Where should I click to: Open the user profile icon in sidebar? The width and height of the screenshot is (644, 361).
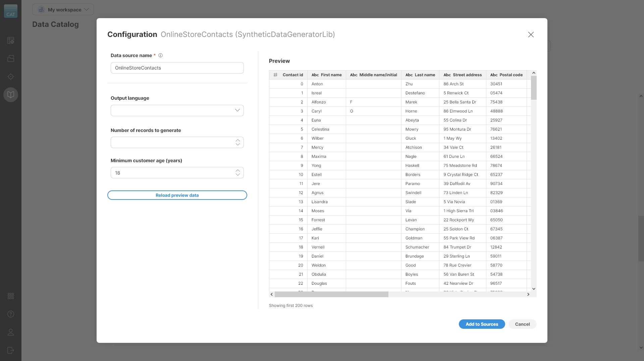(11, 332)
